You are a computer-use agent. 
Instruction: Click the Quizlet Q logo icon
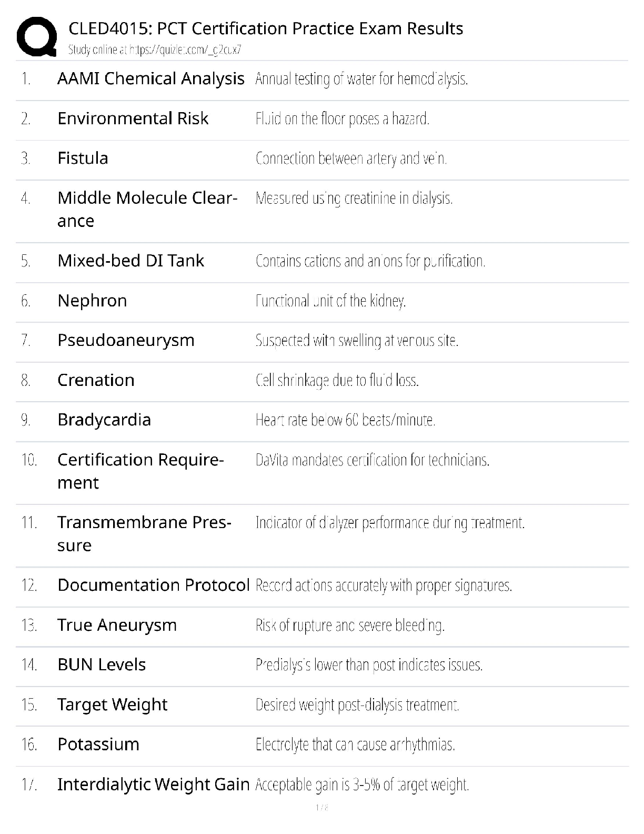coord(37,36)
